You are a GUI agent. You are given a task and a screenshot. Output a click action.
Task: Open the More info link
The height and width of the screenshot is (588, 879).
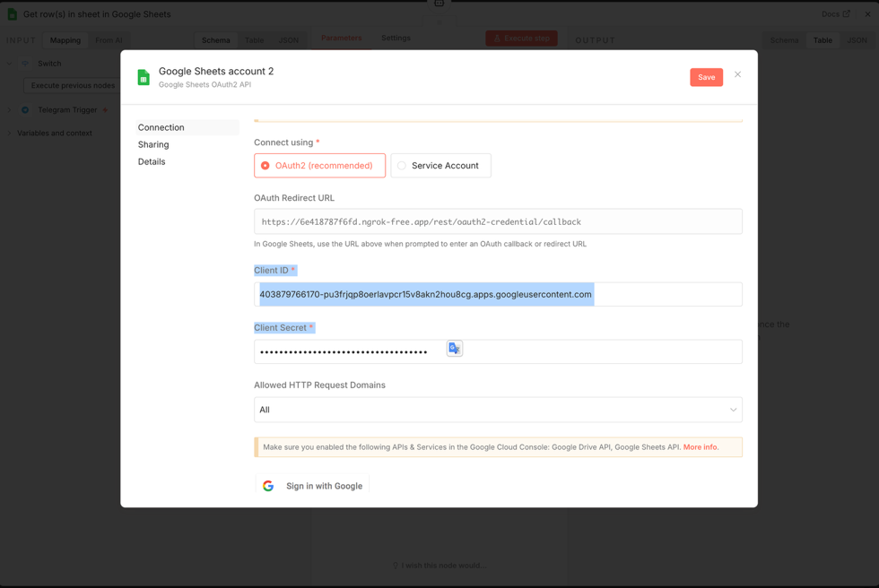point(701,446)
